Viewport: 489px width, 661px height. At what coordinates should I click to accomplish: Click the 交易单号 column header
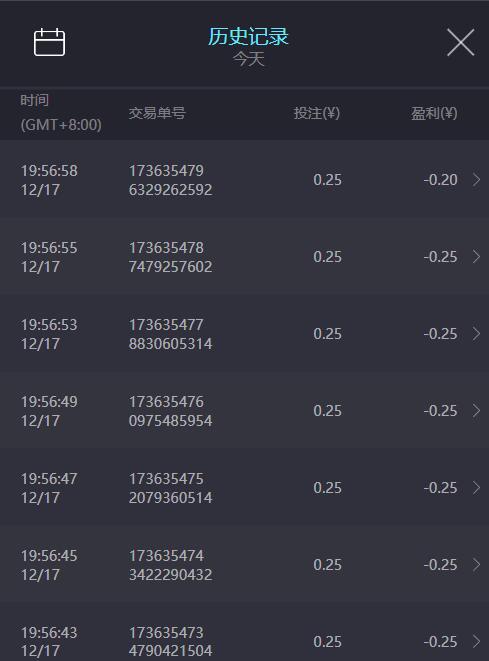(x=157, y=113)
